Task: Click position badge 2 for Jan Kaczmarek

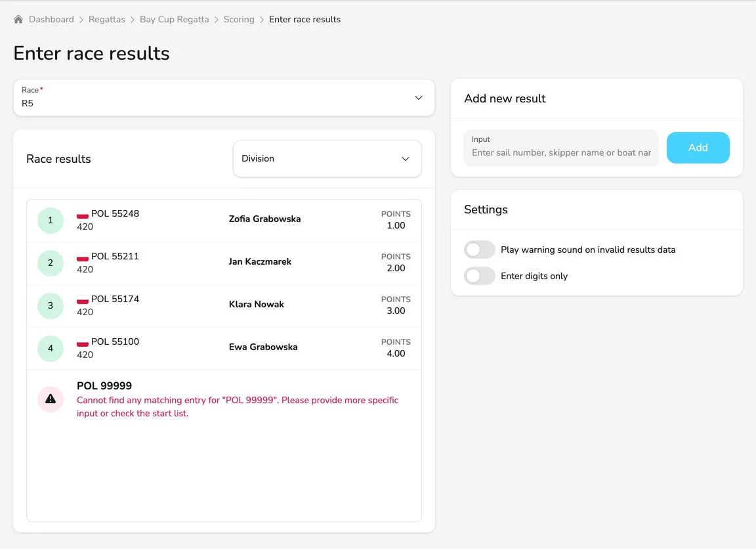Action: point(51,263)
